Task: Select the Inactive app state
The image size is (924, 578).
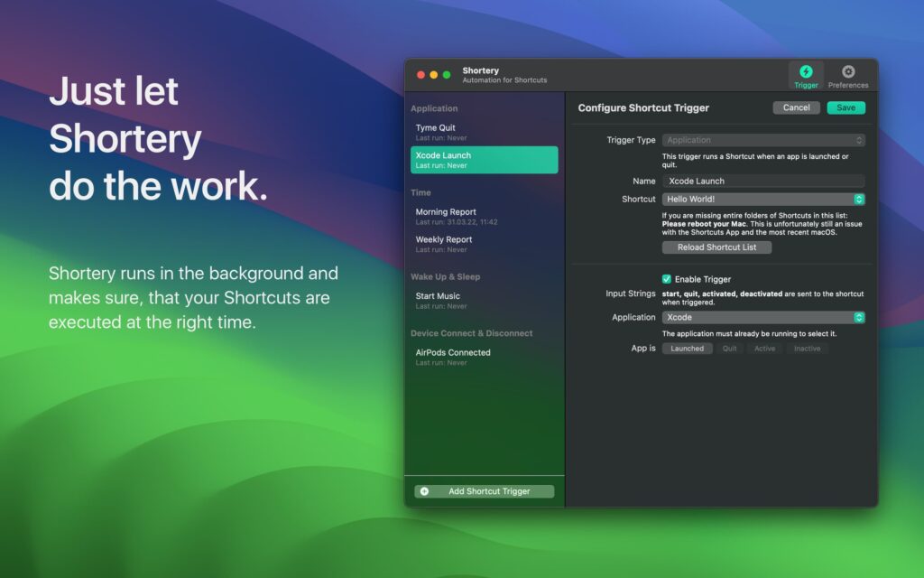Action: click(x=808, y=348)
